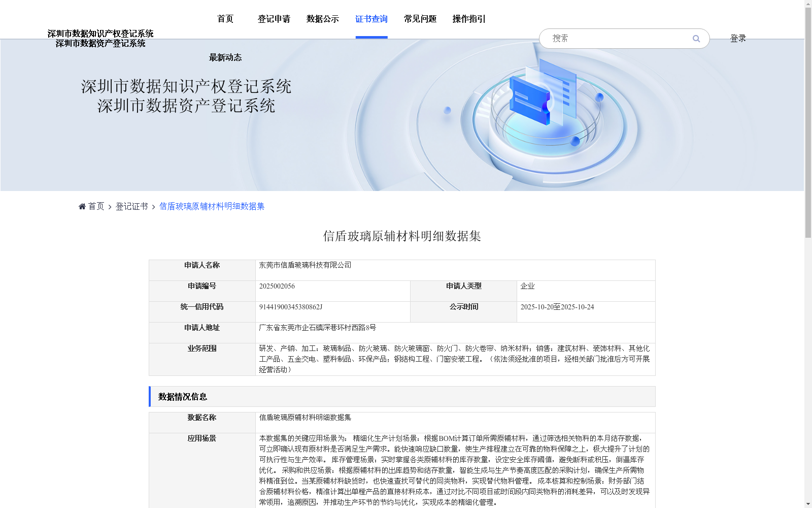Click applicant name 东莞市信盾玻璃科技有限公司
Viewport: 812px width, 508px height.
(305, 265)
